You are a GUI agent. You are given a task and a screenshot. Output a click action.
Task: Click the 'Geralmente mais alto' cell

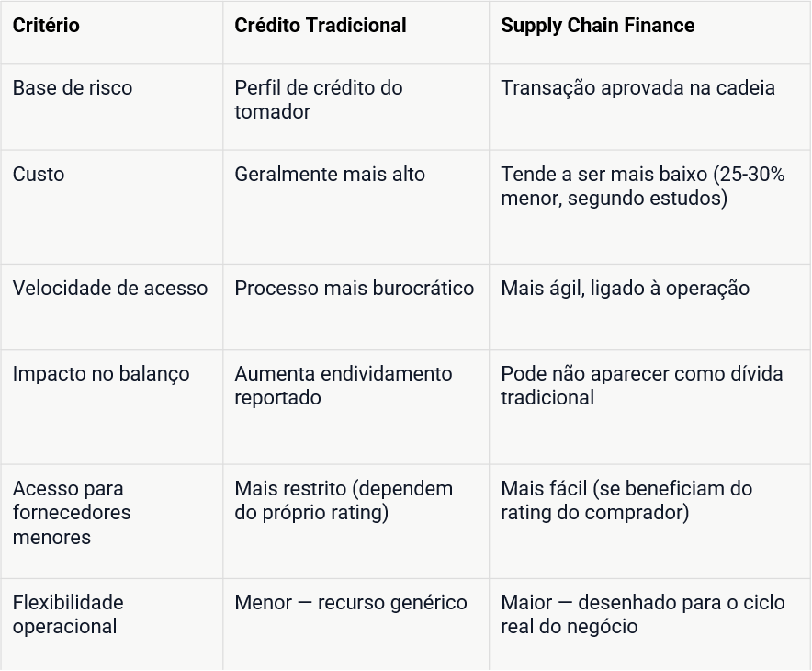click(355, 207)
